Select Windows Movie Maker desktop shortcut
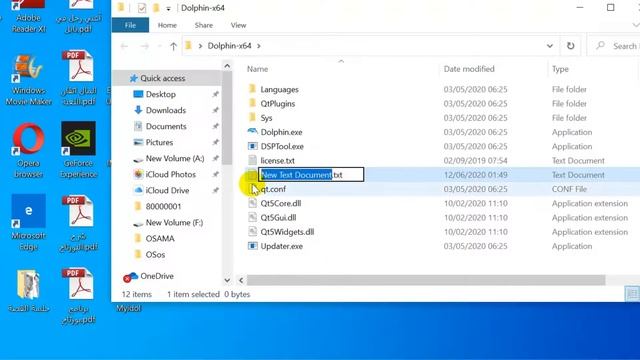Viewport: 640px width, 360px height. [28, 80]
